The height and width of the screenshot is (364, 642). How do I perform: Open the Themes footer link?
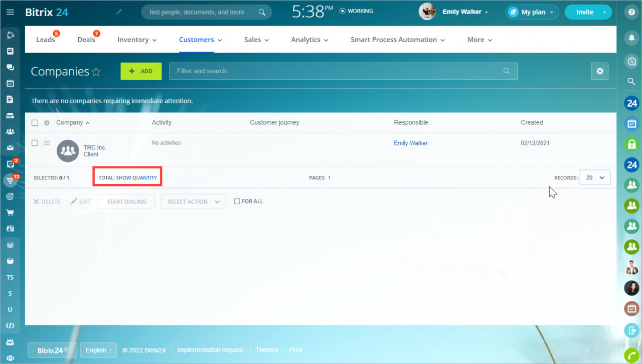tap(267, 350)
